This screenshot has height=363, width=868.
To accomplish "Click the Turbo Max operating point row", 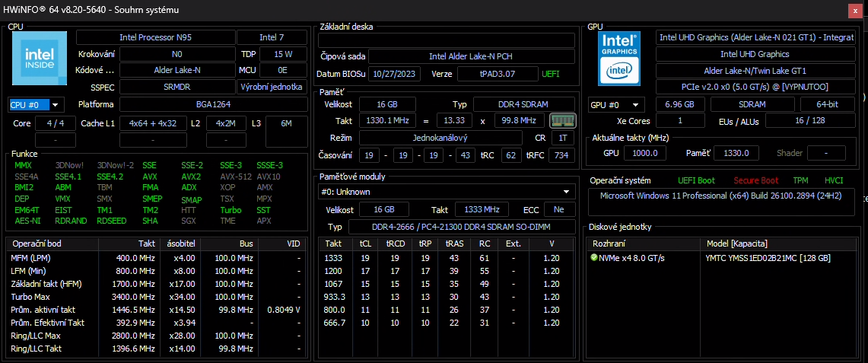I will click(155, 297).
